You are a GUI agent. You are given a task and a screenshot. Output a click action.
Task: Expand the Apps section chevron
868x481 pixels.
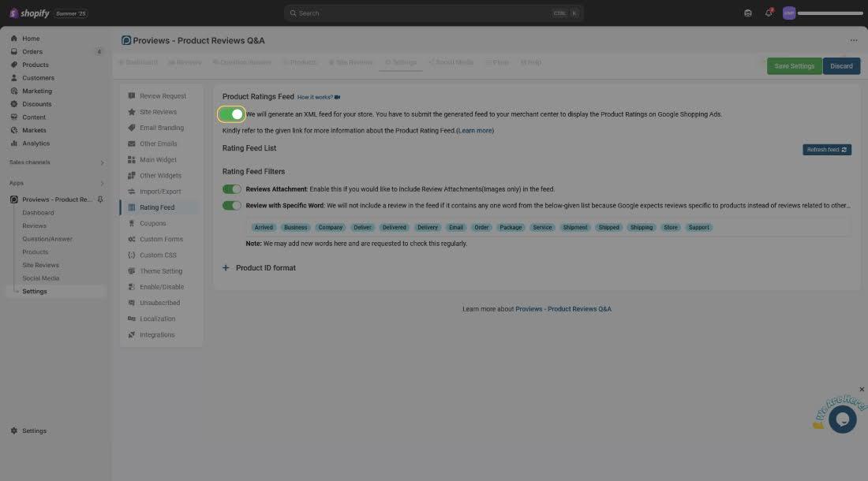pyautogui.click(x=102, y=183)
